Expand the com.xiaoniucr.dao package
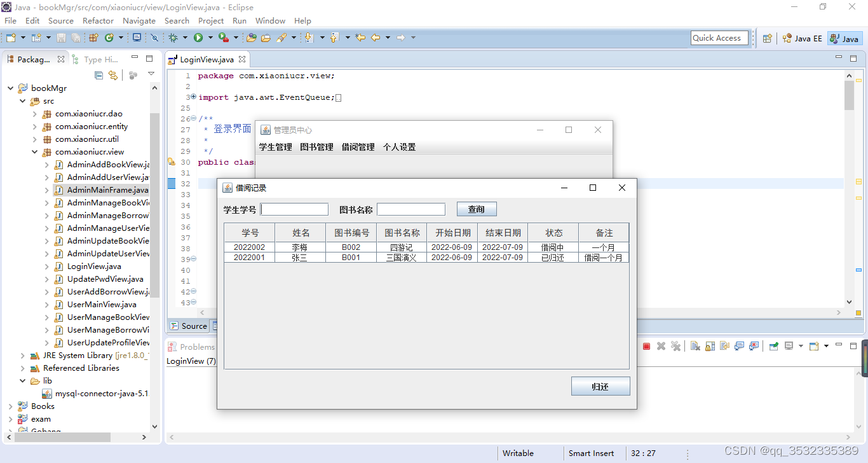The height and width of the screenshot is (463, 868). point(35,114)
